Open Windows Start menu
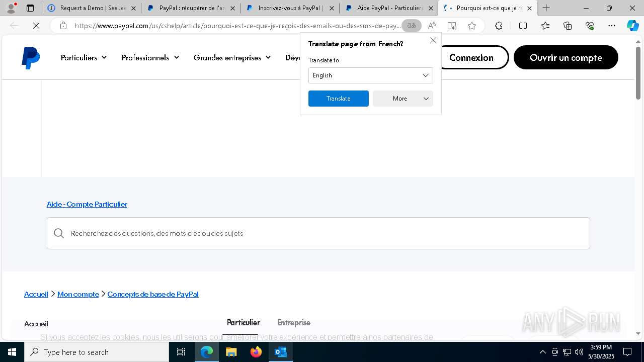This screenshot has height=362, width=644. click(x=12, y=352)
